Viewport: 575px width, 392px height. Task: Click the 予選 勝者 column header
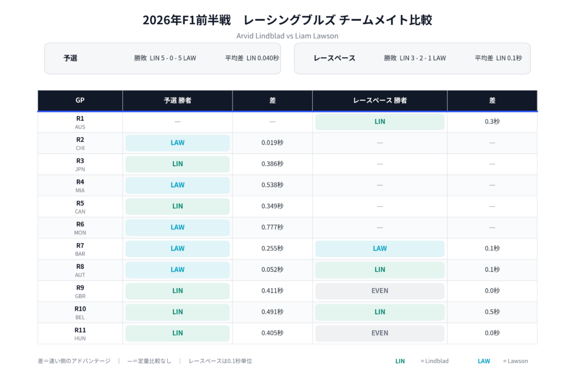(177, 100)
